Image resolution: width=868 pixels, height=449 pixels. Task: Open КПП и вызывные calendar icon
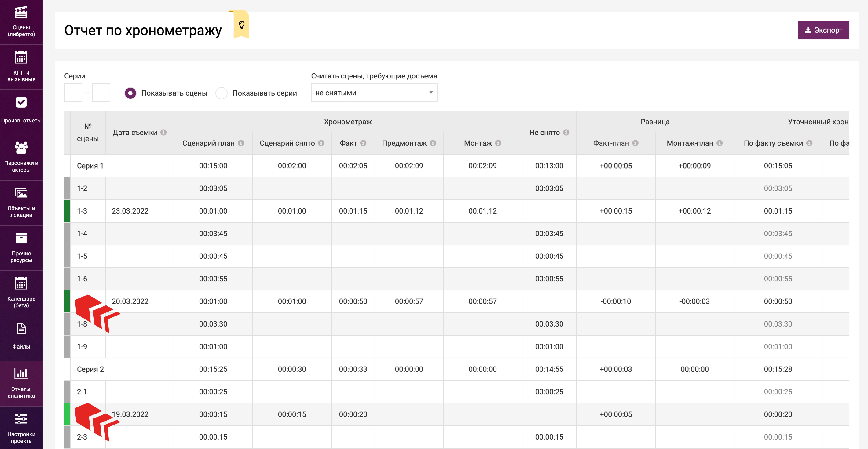(x=21, y=58)
